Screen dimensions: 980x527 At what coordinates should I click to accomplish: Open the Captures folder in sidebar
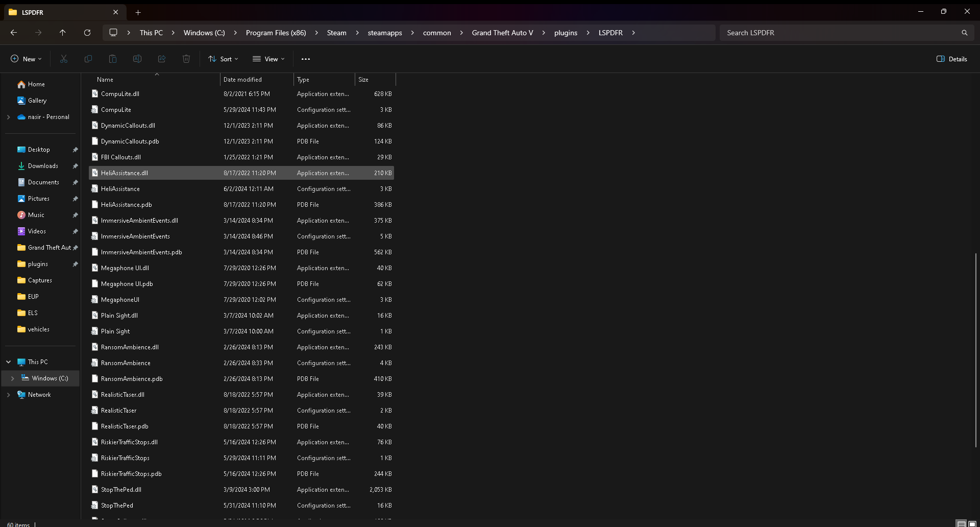pos(40,280)
